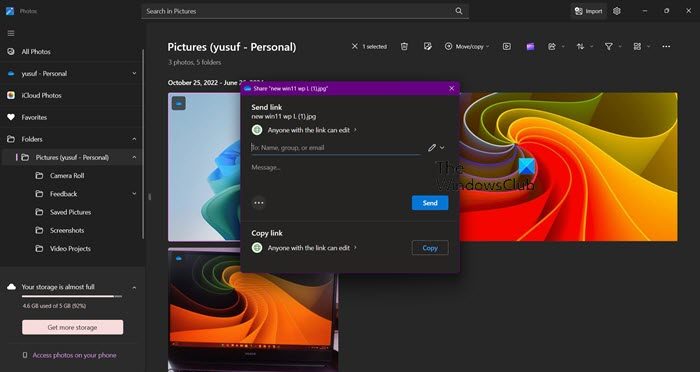The height and width of the screenshot is (372, 700).
Task: Open Access photos on your phone link
Action: (x=74, y=355)
